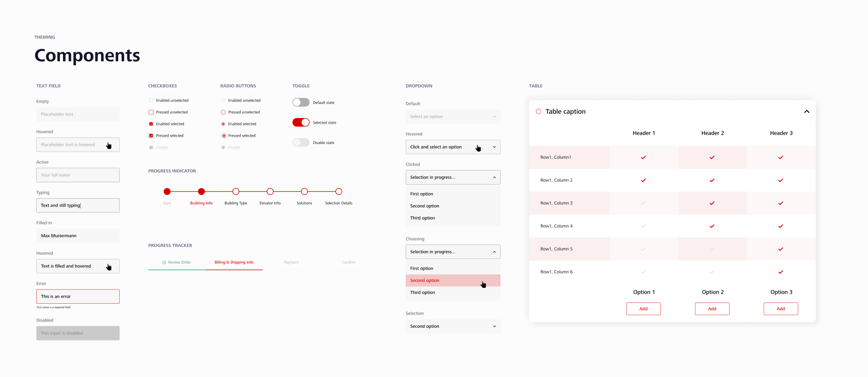Image resolution: width=868 pixels, height=377 pixels.
Task: Click the Enabled selected radio button
Action: point(223,124)
